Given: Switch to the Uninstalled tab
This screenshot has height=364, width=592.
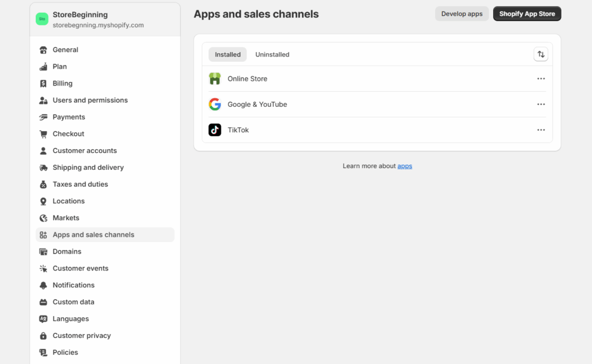Looking at the screenshot, I should click(272, 54).
